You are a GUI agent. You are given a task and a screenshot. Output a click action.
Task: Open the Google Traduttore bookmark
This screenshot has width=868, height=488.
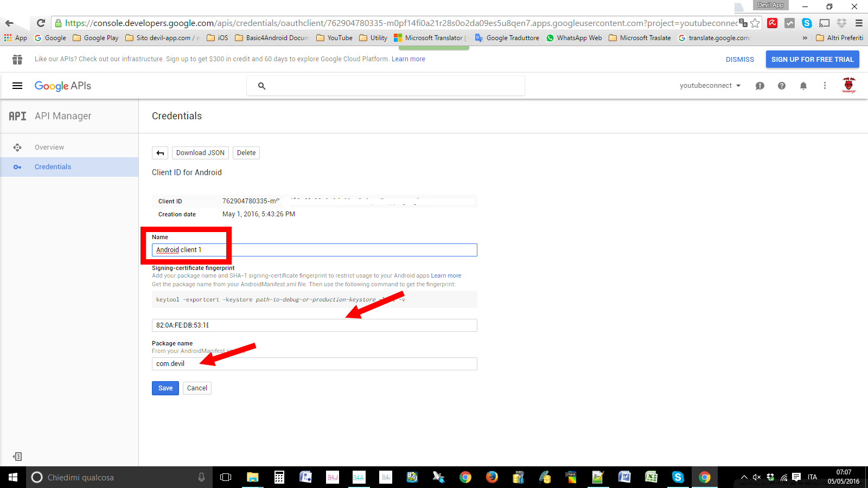coord(507,38)
